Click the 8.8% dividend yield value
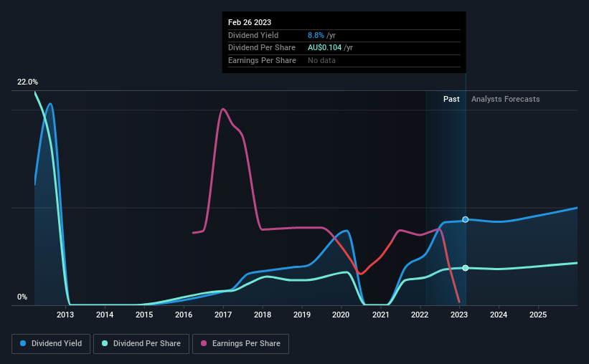The height and width of the screenshot is (364, 589). click(x=316, y=35)
